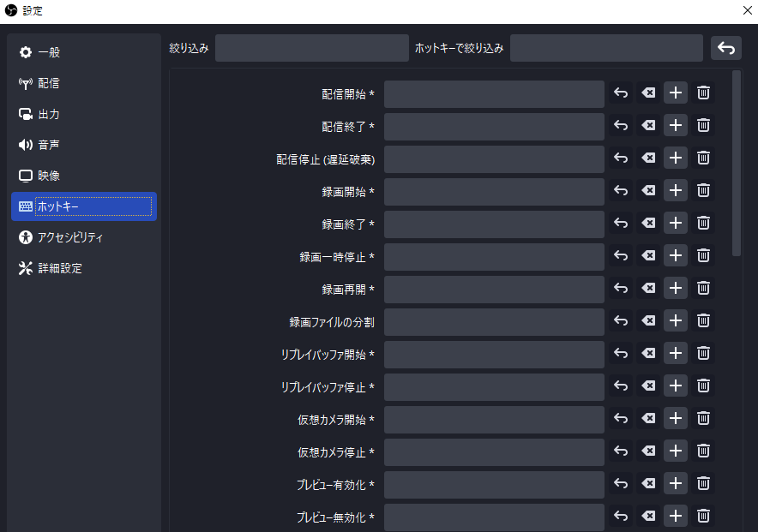The width and height of the screenshot is (758, 532).
Task: Focus the ホットキーで絞り込み filter field
Action: click(x=606, y=48)
